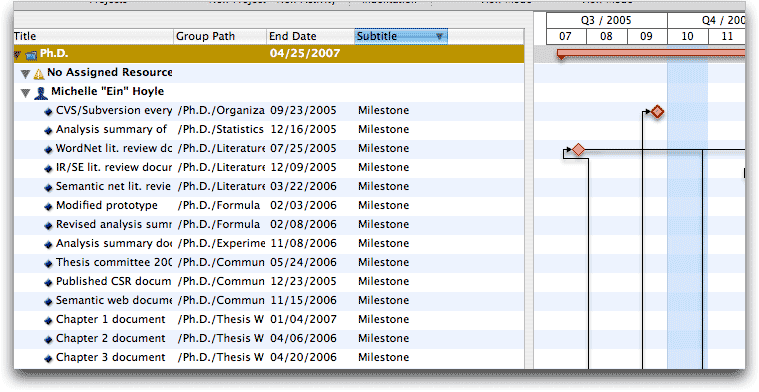Click Milestone subtitle of Published CSR row
The width and height of the screenshot is (759, 392).
coord(383,281)
